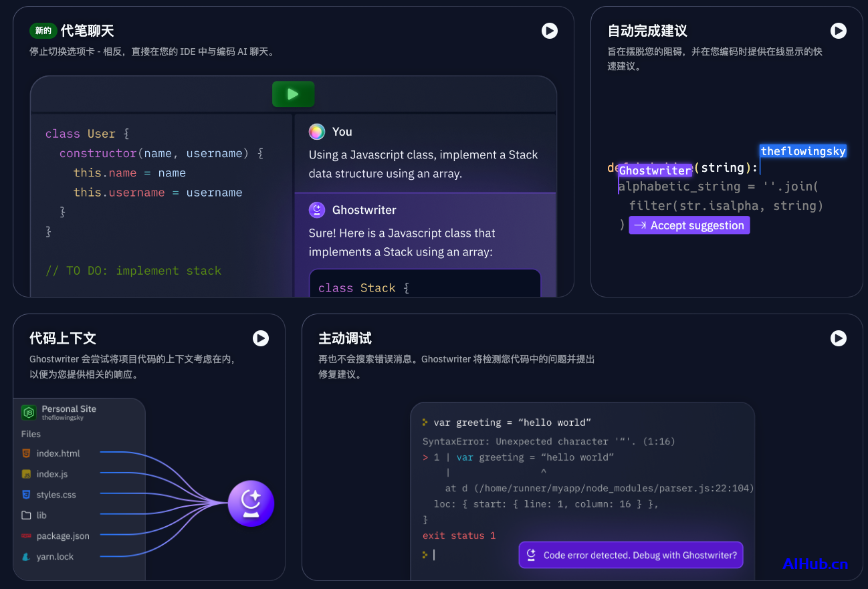Click the 新的 green badge

(43, 31)
